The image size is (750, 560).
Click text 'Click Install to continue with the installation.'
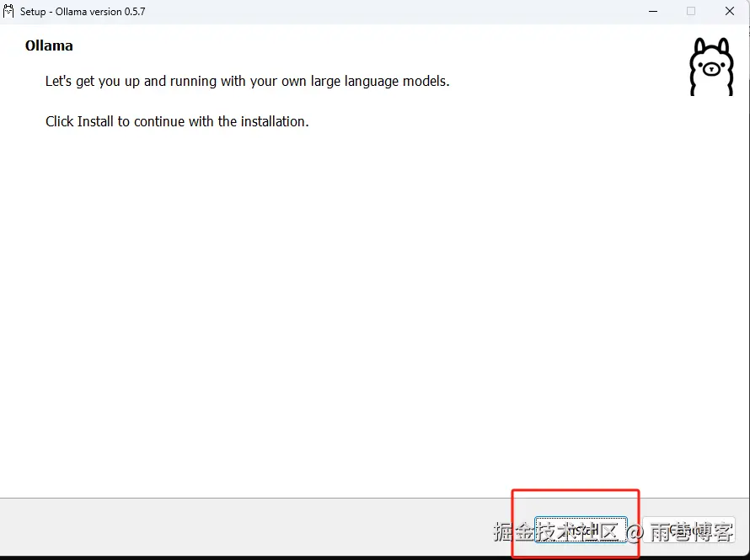pos(177,121)
